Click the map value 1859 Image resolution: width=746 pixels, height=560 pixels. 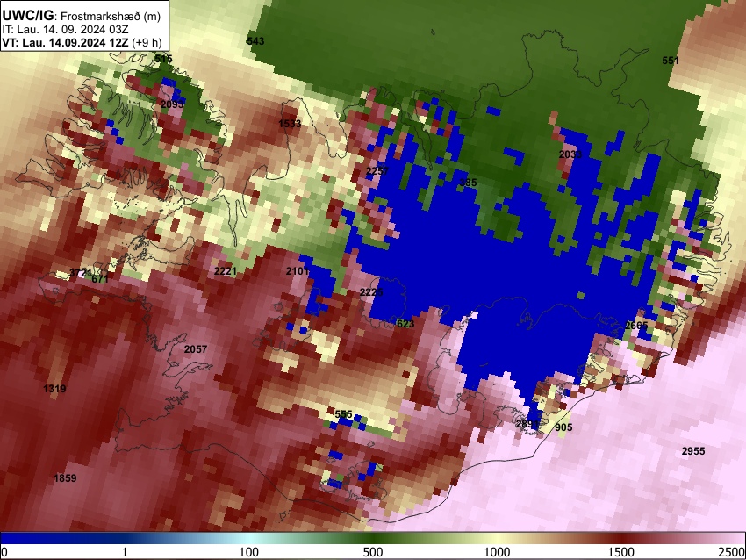point(65,478)
